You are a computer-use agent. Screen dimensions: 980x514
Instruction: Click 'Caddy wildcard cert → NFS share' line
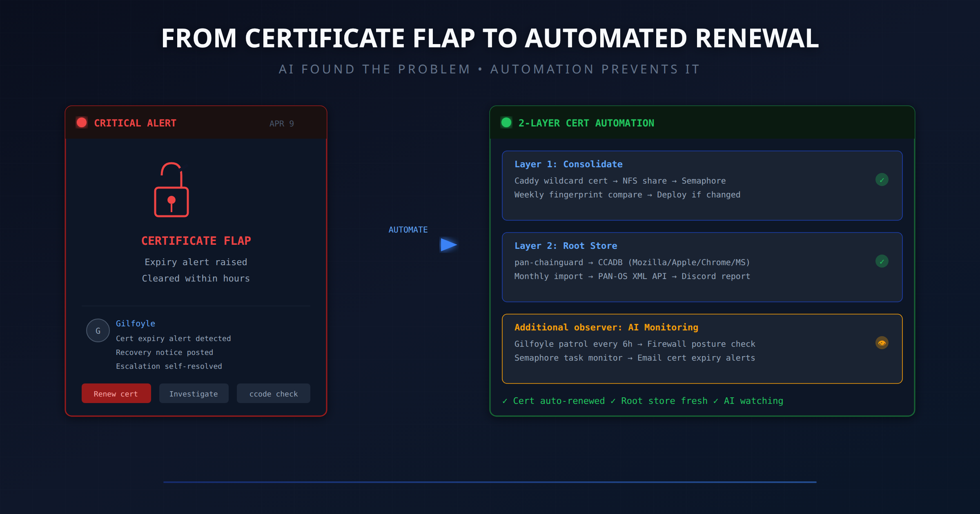[620, 181]
